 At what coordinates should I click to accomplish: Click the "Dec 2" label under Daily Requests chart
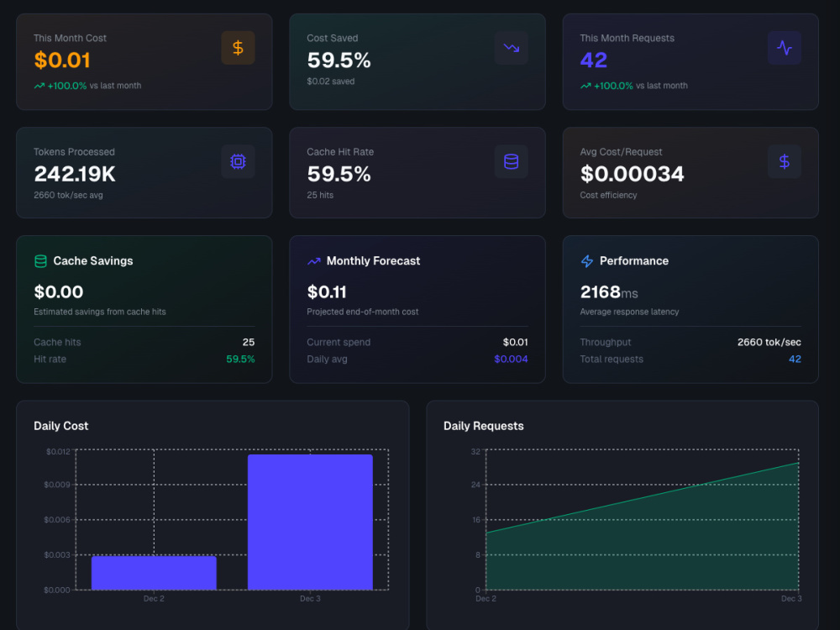(486, 598)
